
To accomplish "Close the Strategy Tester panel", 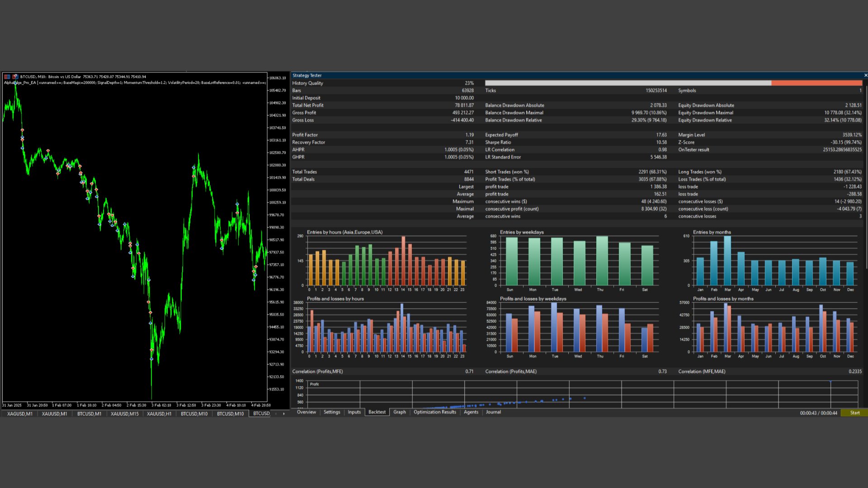I will pos(865,75).
